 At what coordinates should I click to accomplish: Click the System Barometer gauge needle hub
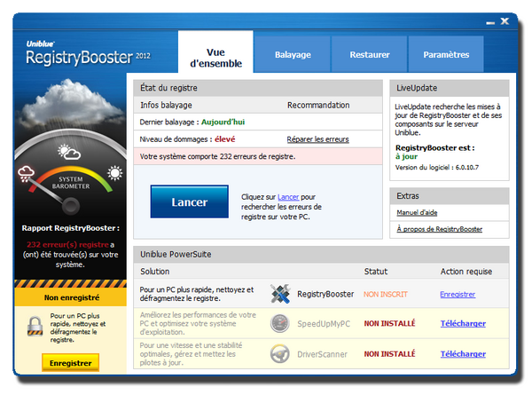(x=71, y=206)
